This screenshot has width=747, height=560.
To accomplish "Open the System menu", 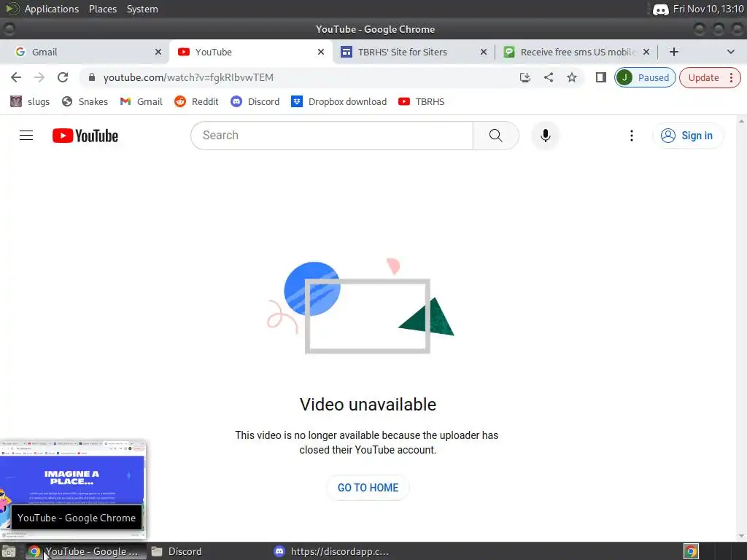I will click(x=142, y=9).
